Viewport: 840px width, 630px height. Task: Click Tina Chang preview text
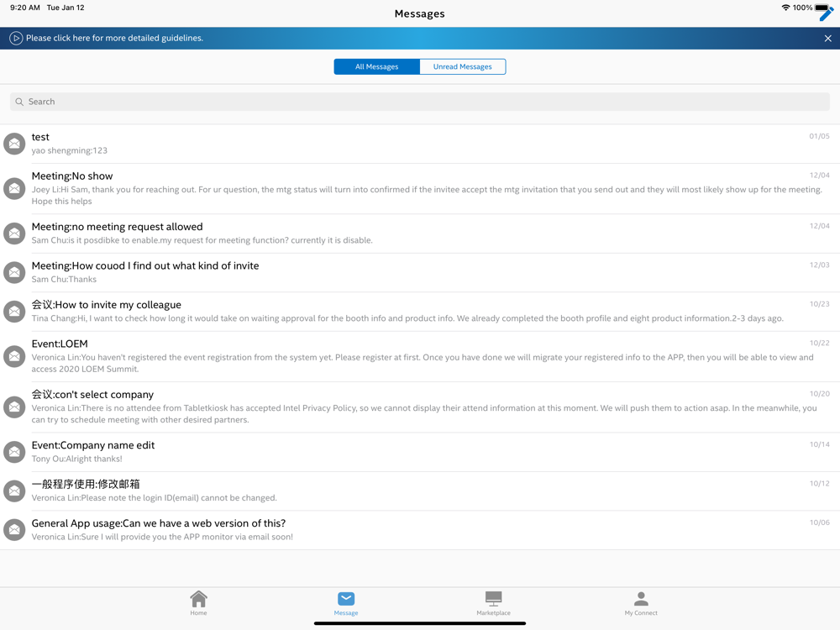407,318
